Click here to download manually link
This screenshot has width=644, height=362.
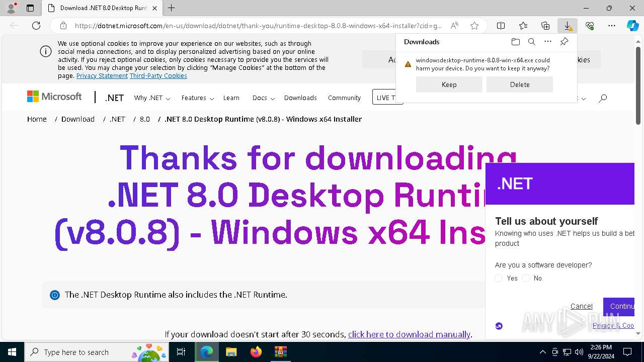[409, 334]
